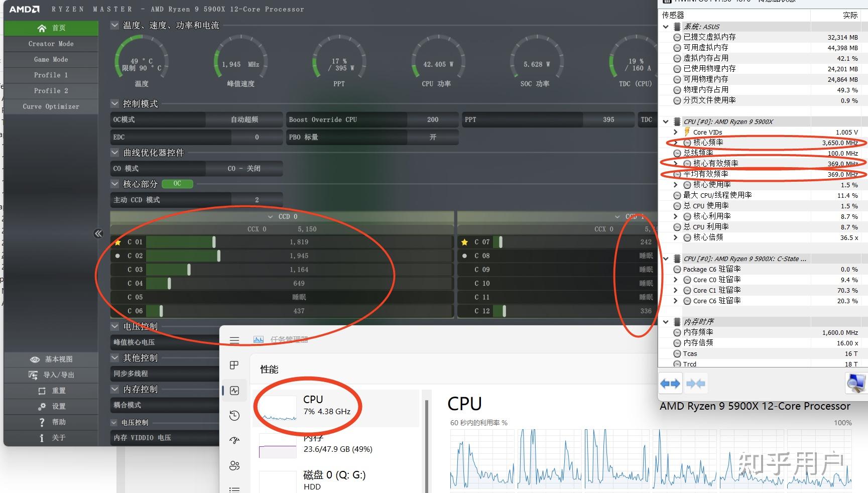
Task: Open Task Manager users icon
Action: pyautogui.click(x=234, y=465)
